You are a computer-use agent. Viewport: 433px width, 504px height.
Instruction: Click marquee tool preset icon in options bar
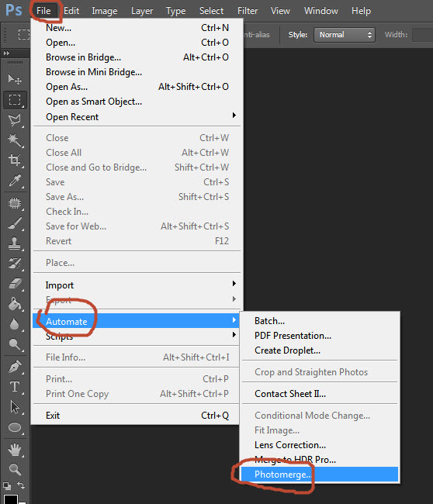24,34
